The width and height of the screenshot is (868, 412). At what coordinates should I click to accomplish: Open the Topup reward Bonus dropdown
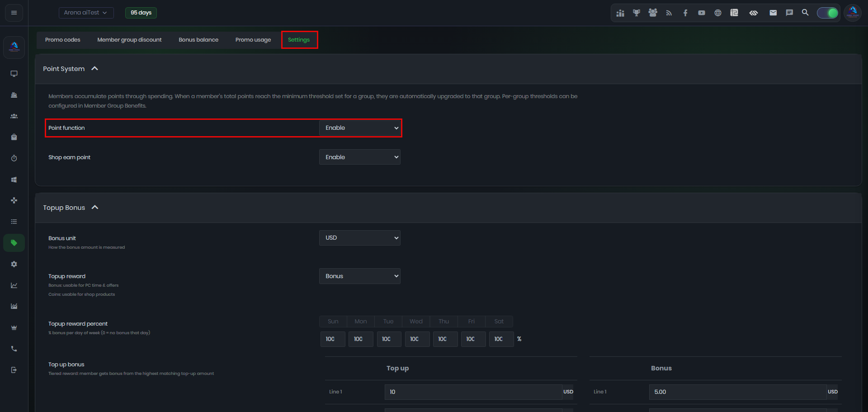pyautogui.click(x=360, y=276)
